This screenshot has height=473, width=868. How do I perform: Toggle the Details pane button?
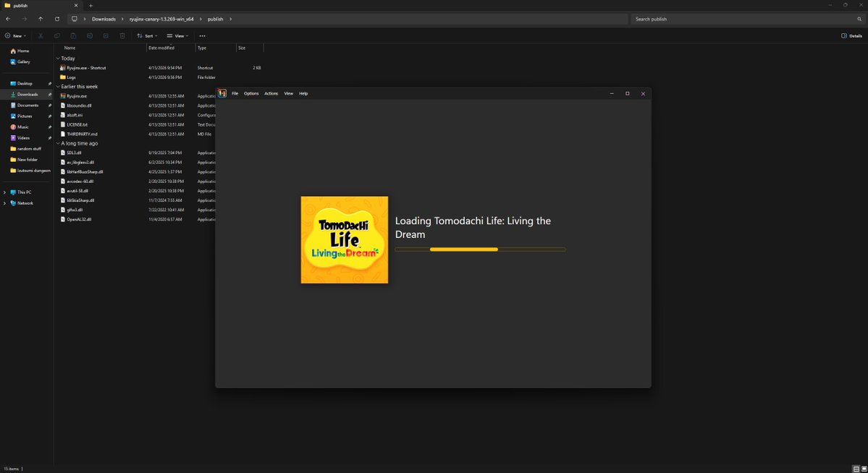coord(851,35)
